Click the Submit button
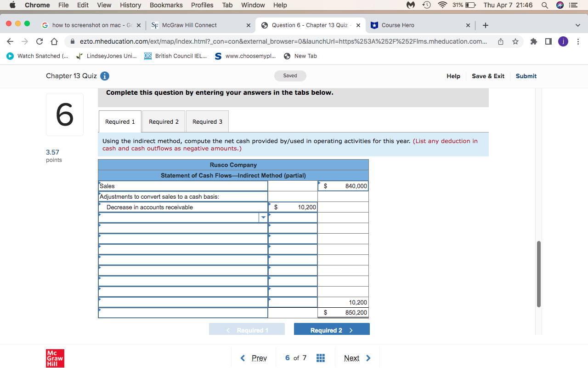Screen dimensions: 588x368 (x=526, y=76)
